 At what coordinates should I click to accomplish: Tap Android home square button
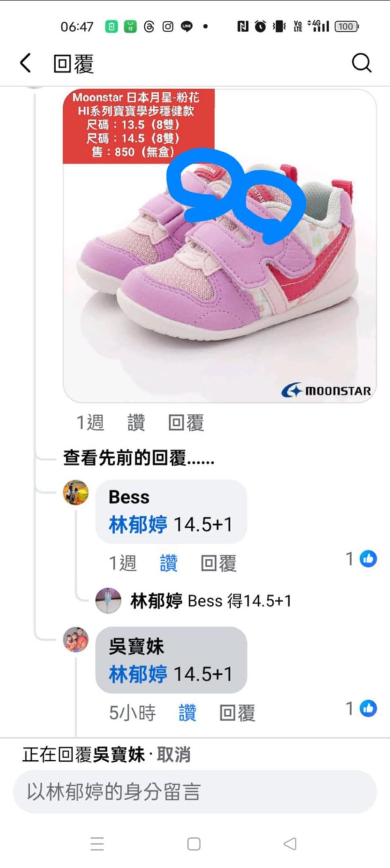[194, 844]
